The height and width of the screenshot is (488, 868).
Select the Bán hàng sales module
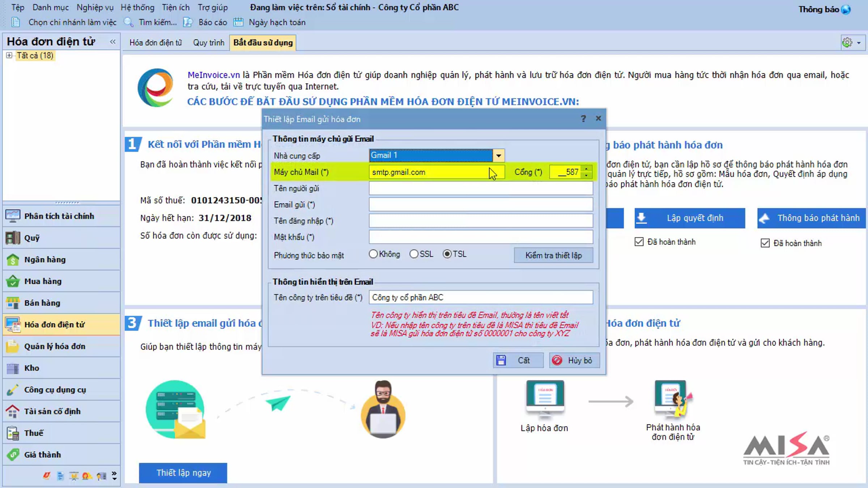click(x=61, y=303)
